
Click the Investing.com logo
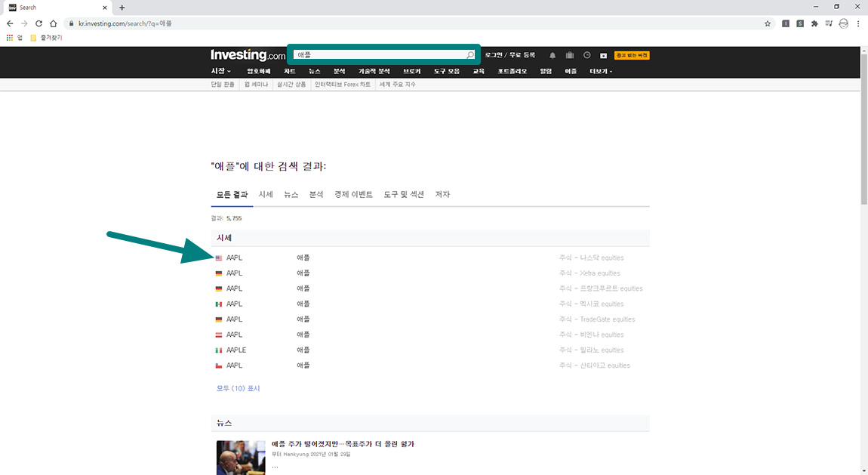248,55
